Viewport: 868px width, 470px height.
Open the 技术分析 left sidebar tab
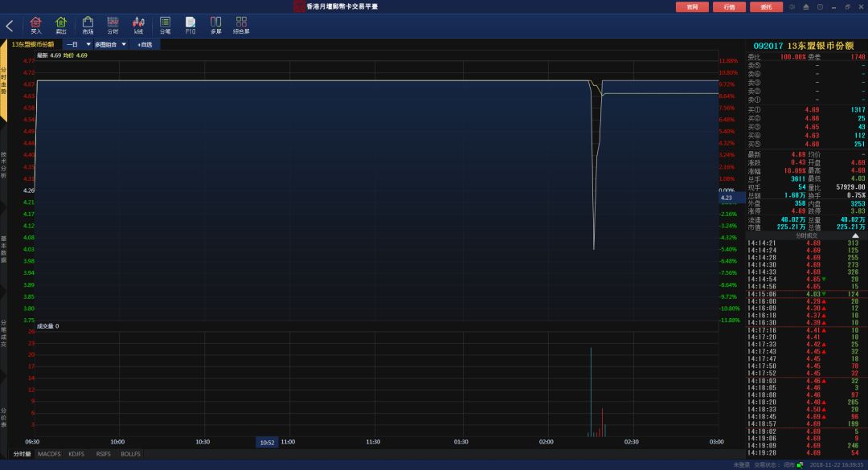(3, 165)
